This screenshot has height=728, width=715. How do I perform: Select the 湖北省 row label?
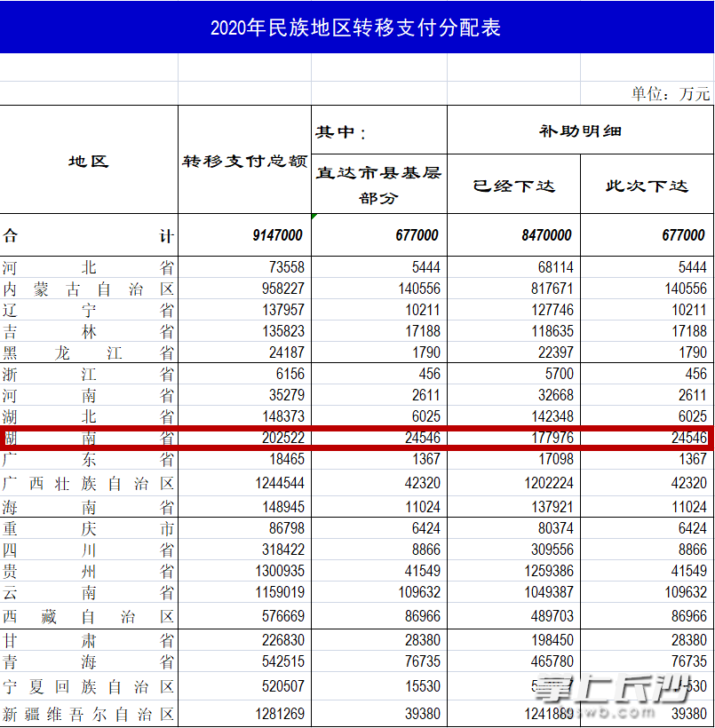(89, 416)
